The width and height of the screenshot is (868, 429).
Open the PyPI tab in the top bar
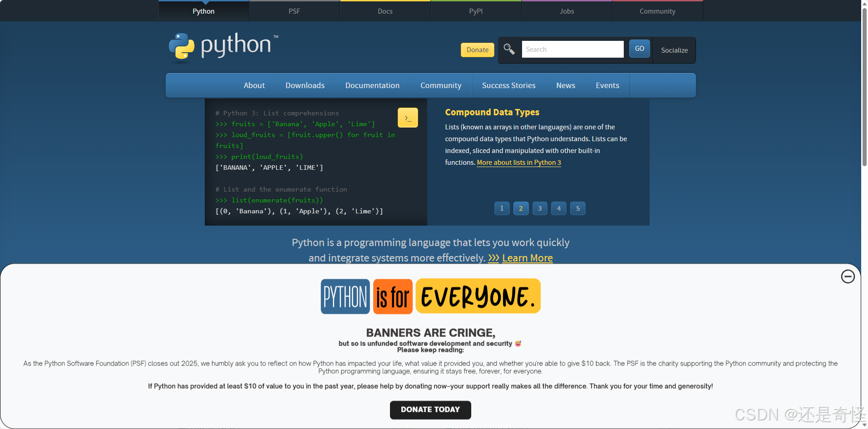tap(476, 11)
